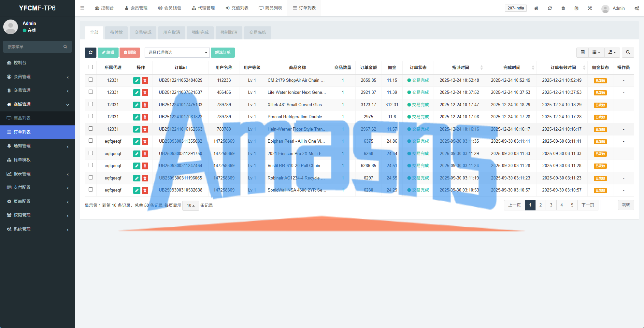Edit order UB2509300311355082 with pencil icon

tap(137, 141)
